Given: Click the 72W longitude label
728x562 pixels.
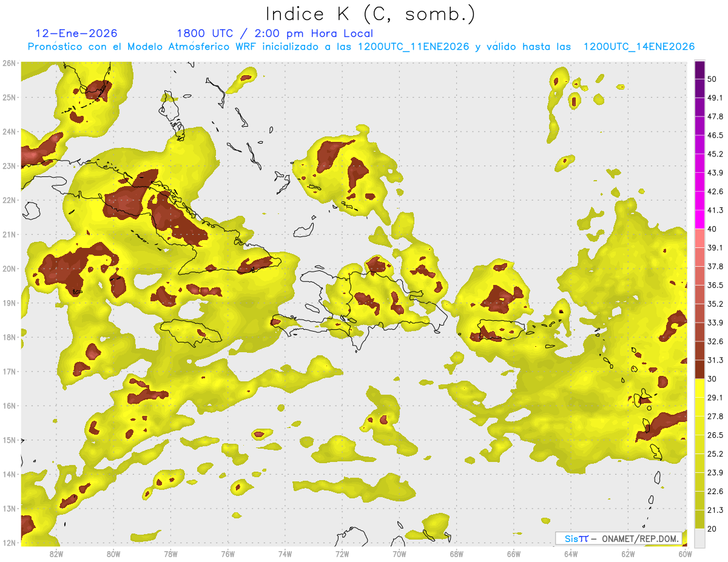Looking at the screenshot, I should pyautogui.click(x=342, y=554).
